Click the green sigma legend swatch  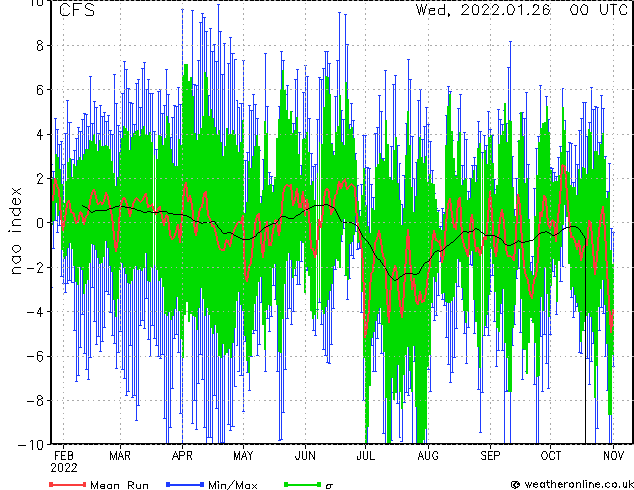click(x=303, y=484)
